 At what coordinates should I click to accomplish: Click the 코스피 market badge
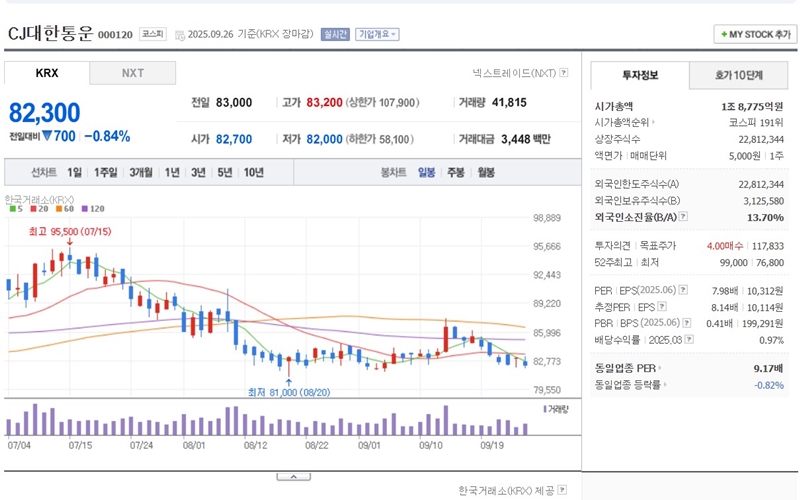coord(153,34)
